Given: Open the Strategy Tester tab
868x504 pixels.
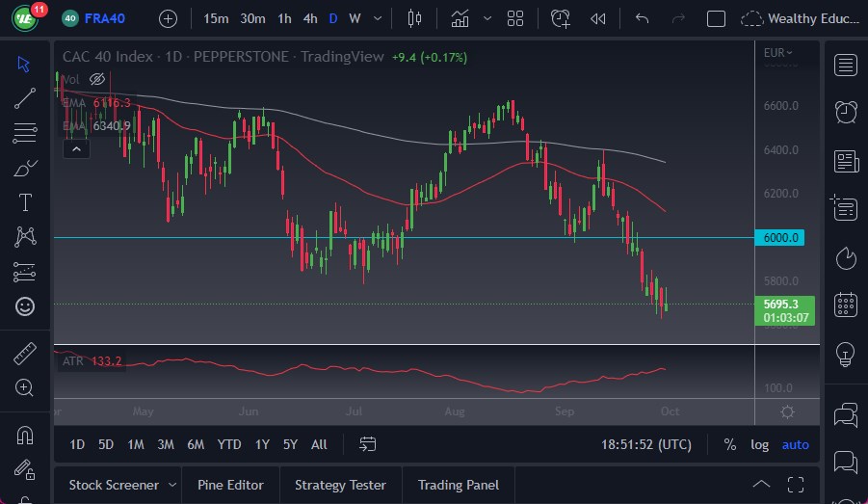Looking at the screenshot, I should 340,485.
